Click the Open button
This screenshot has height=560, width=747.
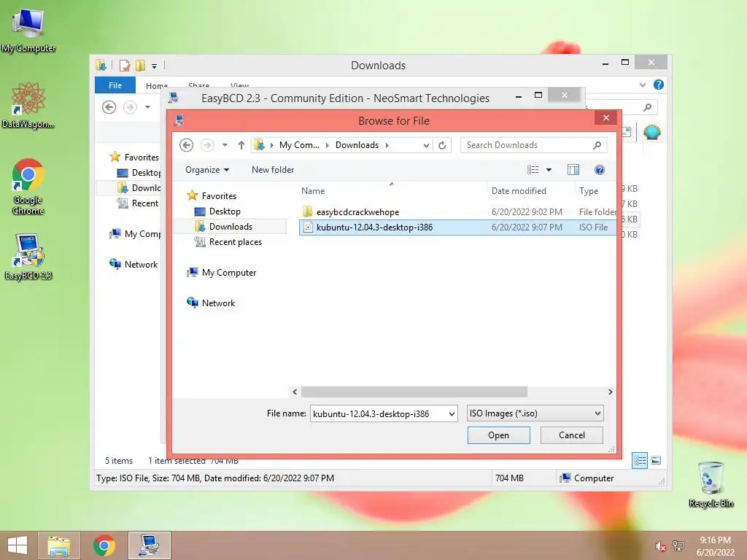point(498,435)
